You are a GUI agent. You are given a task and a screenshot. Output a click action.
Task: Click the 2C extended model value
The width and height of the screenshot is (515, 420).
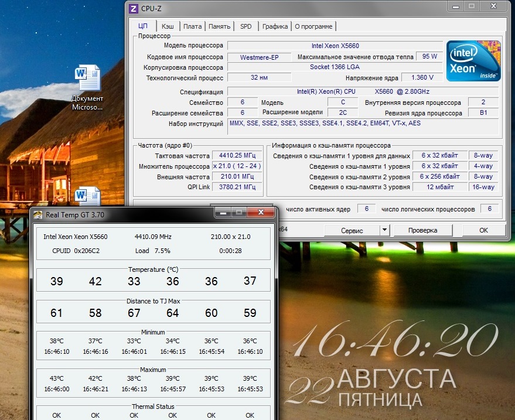[x=343, y=112]
